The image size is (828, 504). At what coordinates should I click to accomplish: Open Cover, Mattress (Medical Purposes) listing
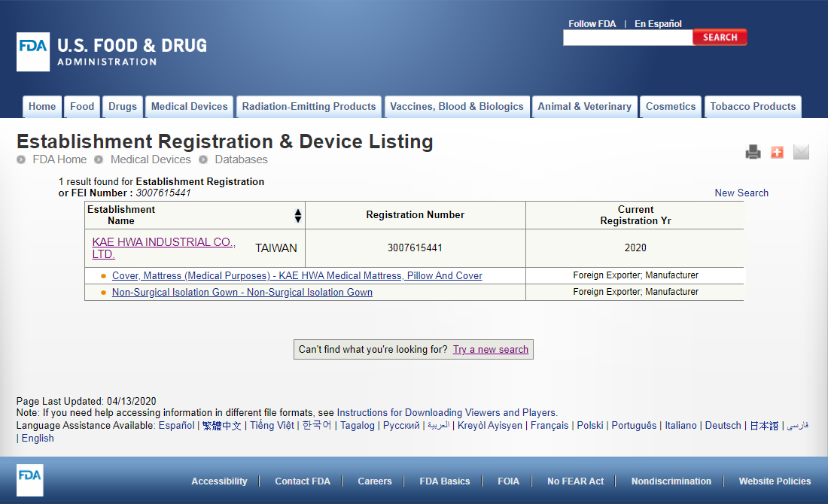[297, 275]
